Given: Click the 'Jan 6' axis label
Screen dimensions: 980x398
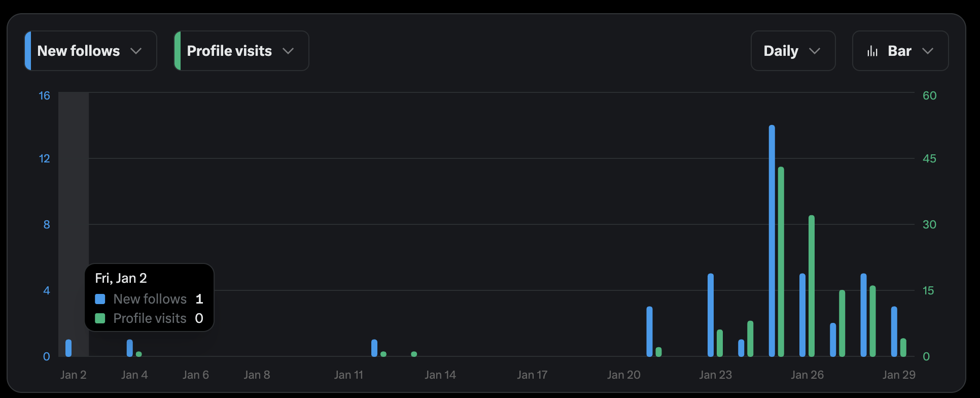Looking at the screenshot, I should click(x=196, y=375).
